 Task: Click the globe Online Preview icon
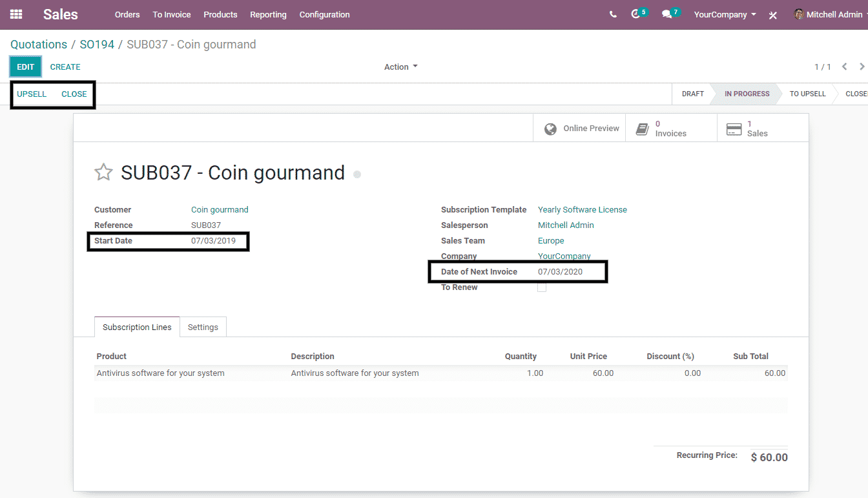click(x=550, y=129)
